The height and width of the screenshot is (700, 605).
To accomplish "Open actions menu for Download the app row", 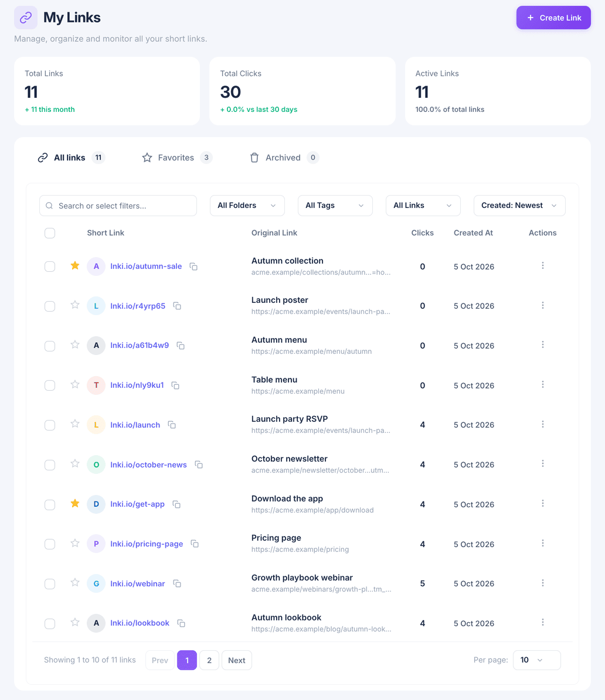I will 542,504.
